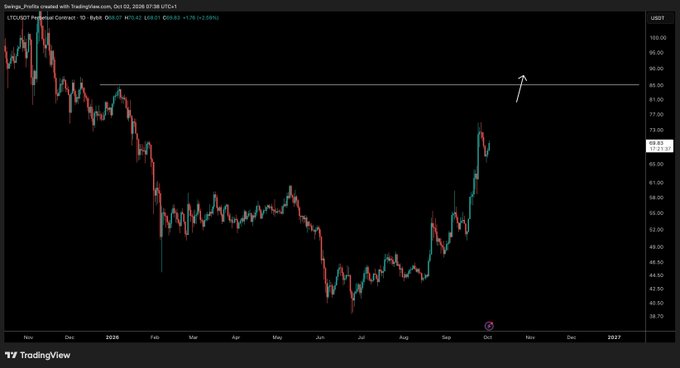Click the Nov label right of Oct

click(530, 337)
